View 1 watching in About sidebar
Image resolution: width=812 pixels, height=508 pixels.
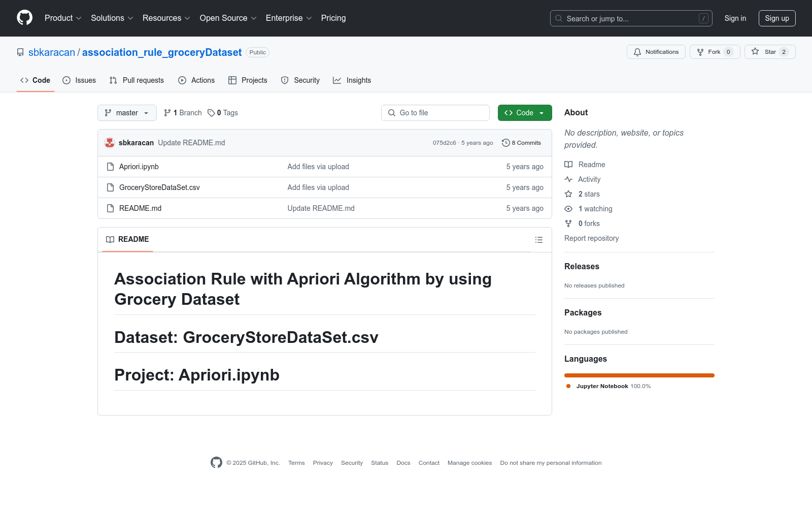click(588, 209)
